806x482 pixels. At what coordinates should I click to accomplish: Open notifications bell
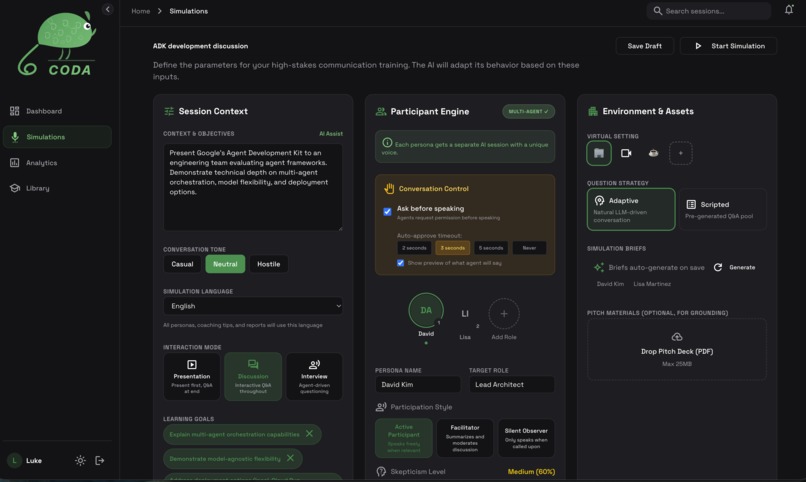click(x=789, y=10)
